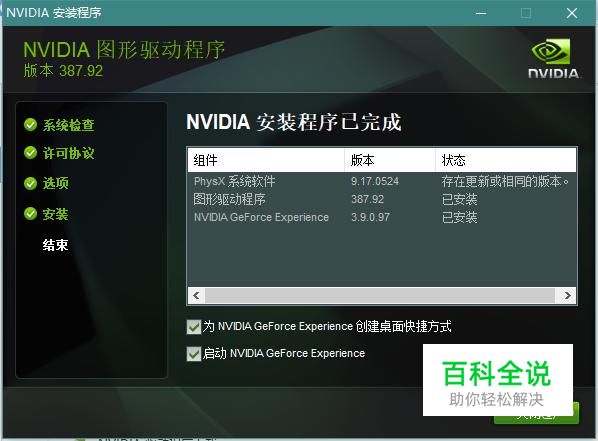The height and width of the screenshot is (441, 598).
Task: Click version 387.92 cell in table
Action: pos(368,199)
